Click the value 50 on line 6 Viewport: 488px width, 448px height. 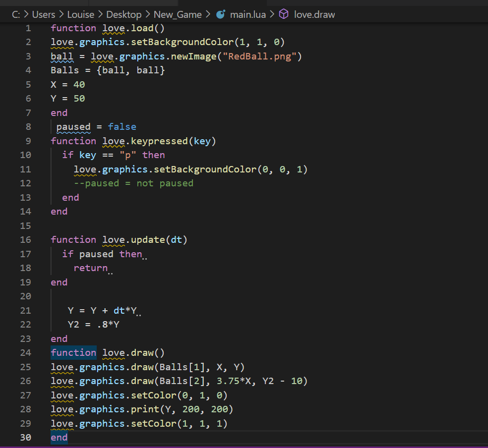click(x=79, y=99)
